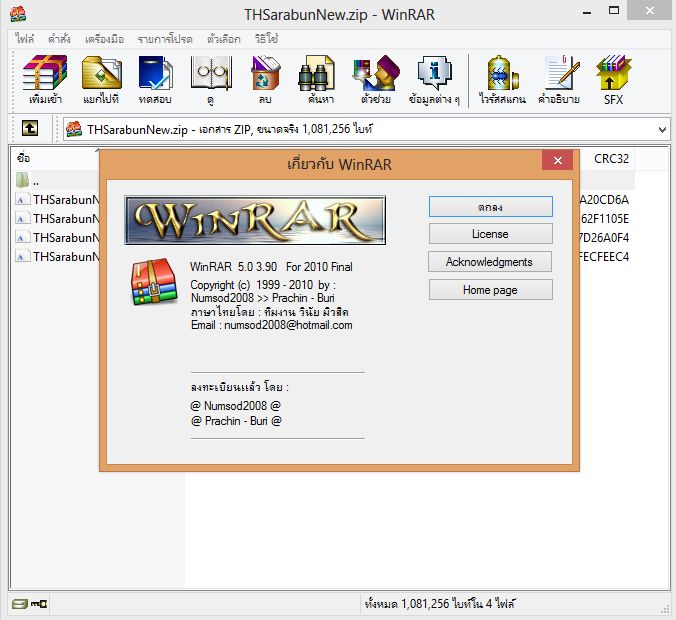The image size is (676, 620).
Task: Click the Info (ข้อมูลต่าง ๆ) icon
Action: coord(434,73)
